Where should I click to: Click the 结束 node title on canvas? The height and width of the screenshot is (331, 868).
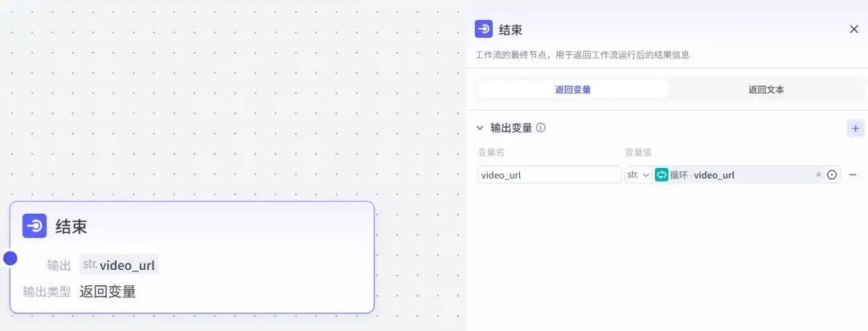(x=72, y=227)
